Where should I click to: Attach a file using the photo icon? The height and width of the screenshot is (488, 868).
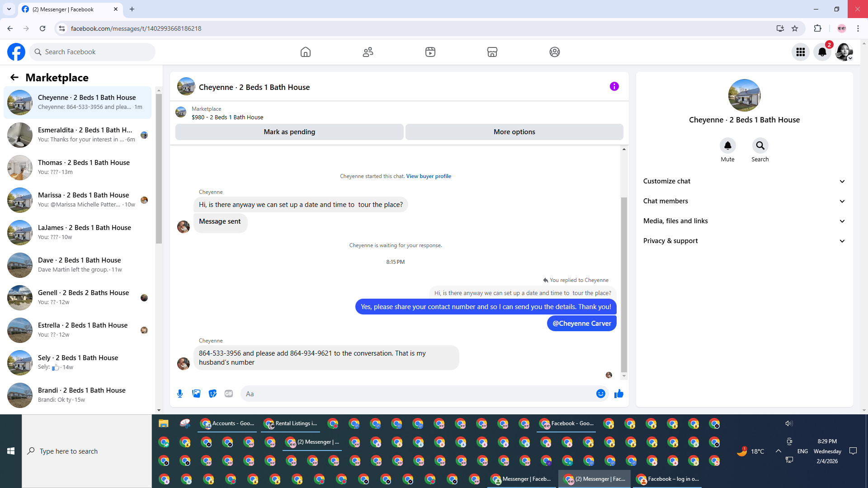click(196, 394)
